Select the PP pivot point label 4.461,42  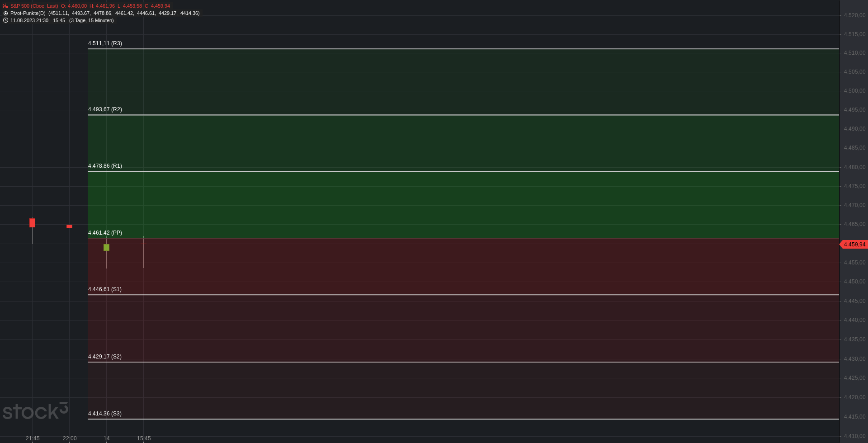(105, 233)
